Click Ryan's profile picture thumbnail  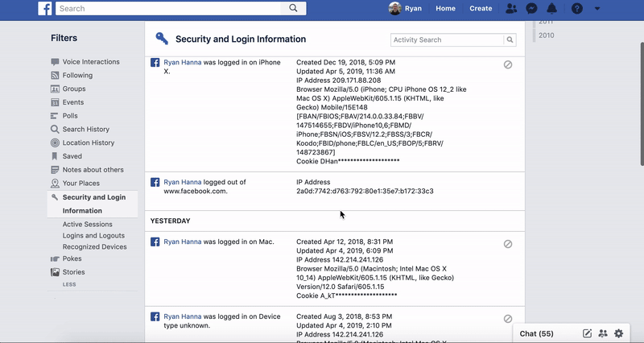click(x=394, y=8)
